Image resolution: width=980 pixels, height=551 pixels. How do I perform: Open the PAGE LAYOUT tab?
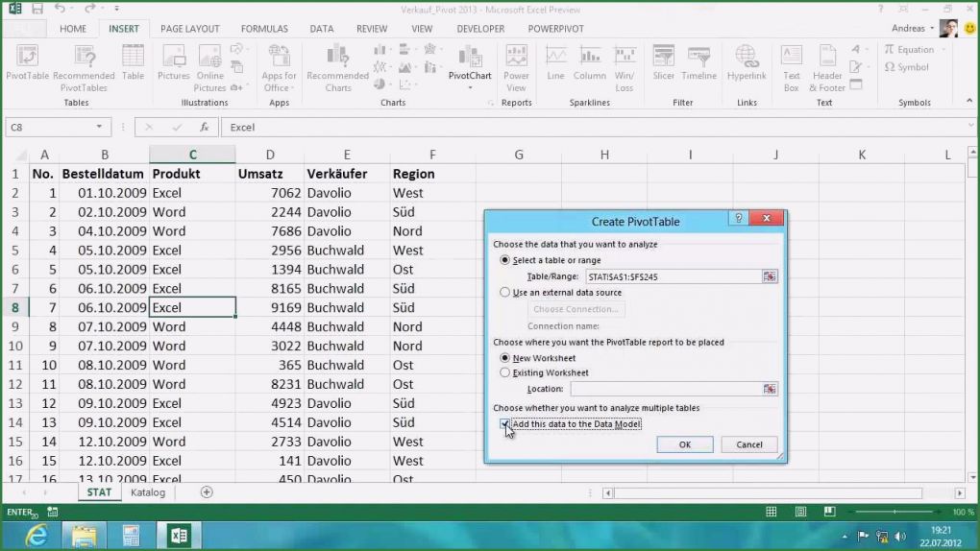tap(190, 29)
